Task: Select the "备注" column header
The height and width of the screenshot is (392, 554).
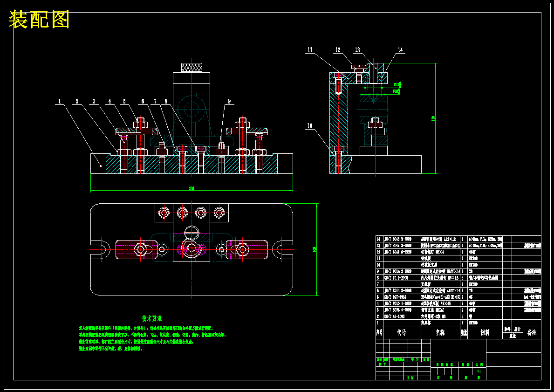Action: pyautogui.click(x=532, y=333)
